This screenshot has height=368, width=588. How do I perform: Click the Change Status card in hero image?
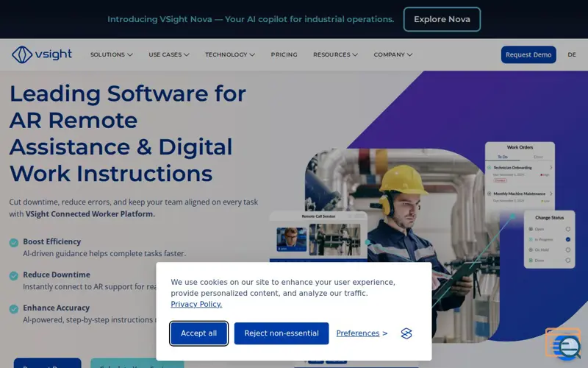click(549, 239)
